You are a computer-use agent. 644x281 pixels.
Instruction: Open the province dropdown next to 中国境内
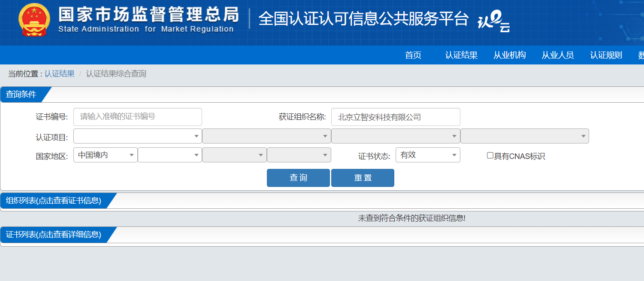click(x=170, y=155)
